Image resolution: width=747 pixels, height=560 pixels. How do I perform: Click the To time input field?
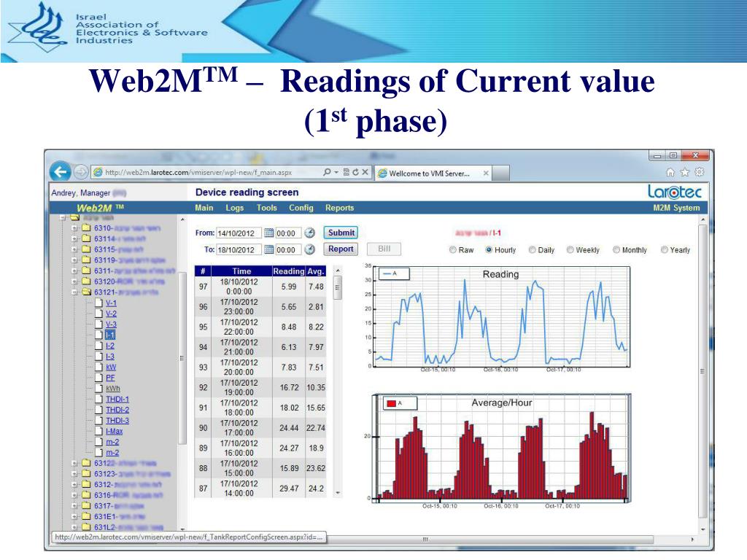[288, 249]
